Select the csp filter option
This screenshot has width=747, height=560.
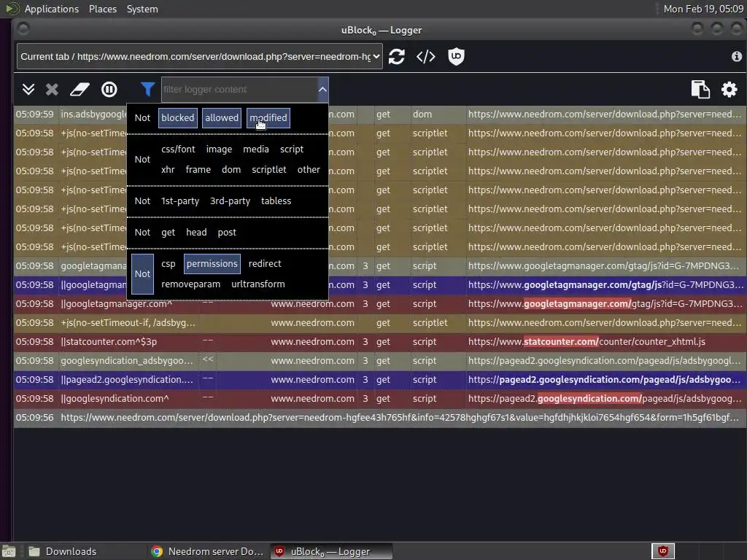(x=169, y=264)
